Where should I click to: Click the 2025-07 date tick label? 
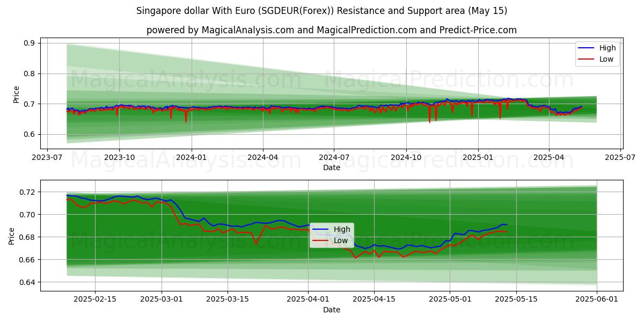(620, 157)
